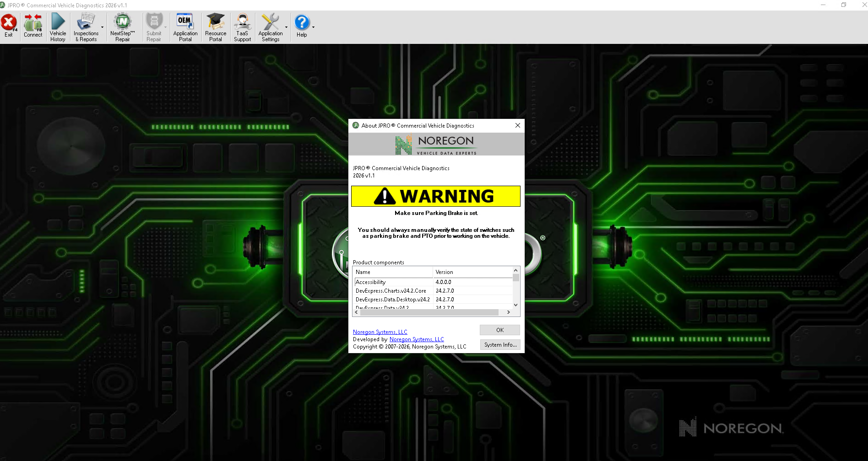Click the Exit toolbar icon
868x461 pixels.
pos(9,26)
